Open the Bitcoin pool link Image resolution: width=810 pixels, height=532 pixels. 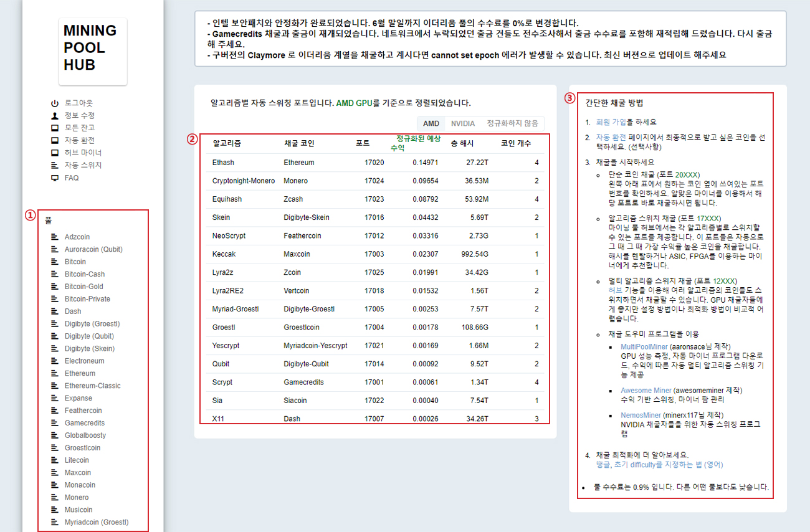[75, 262]
